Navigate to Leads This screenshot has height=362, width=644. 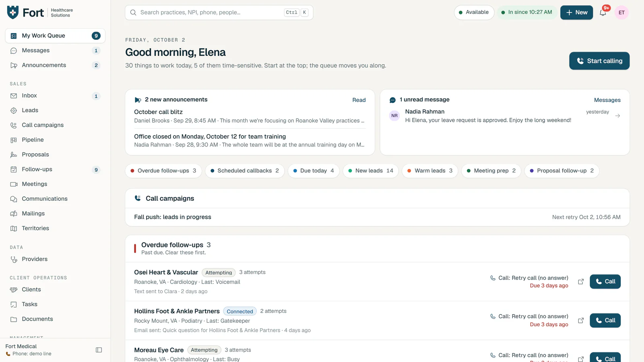(55, 110)
